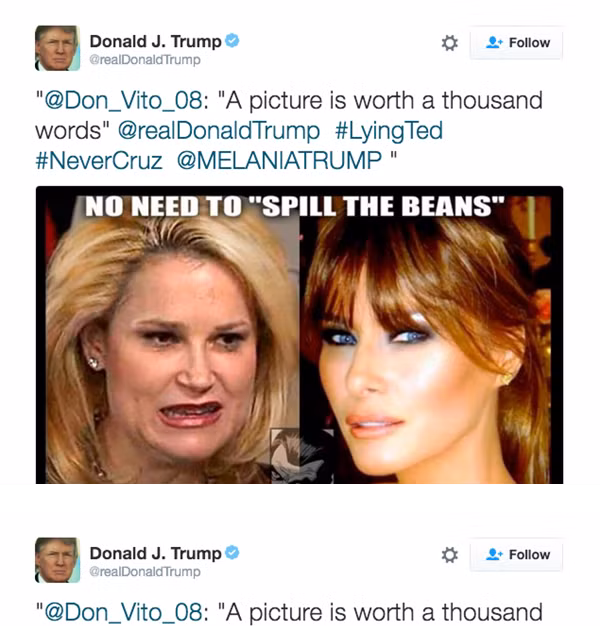
Task: Click the Follow button on the top tweet
Action: click(x=516, y=43)
